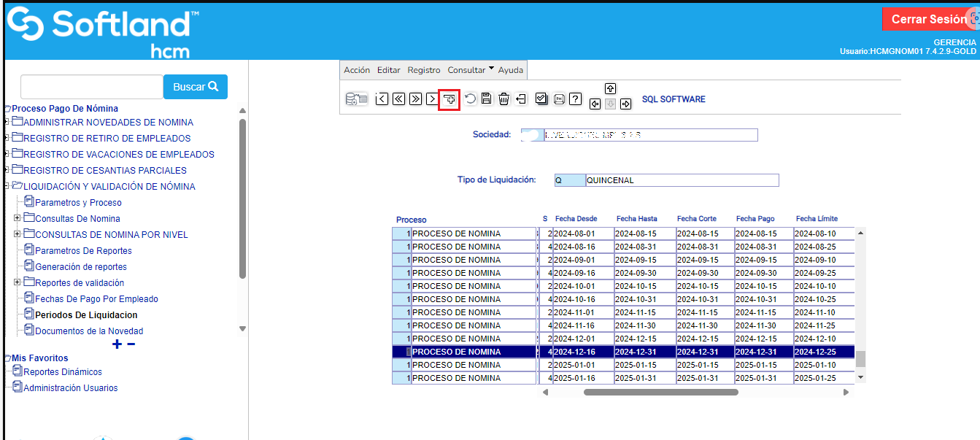
Task: Click the tree panel scroll-down arrow
Action: click(x=242, y=328)
